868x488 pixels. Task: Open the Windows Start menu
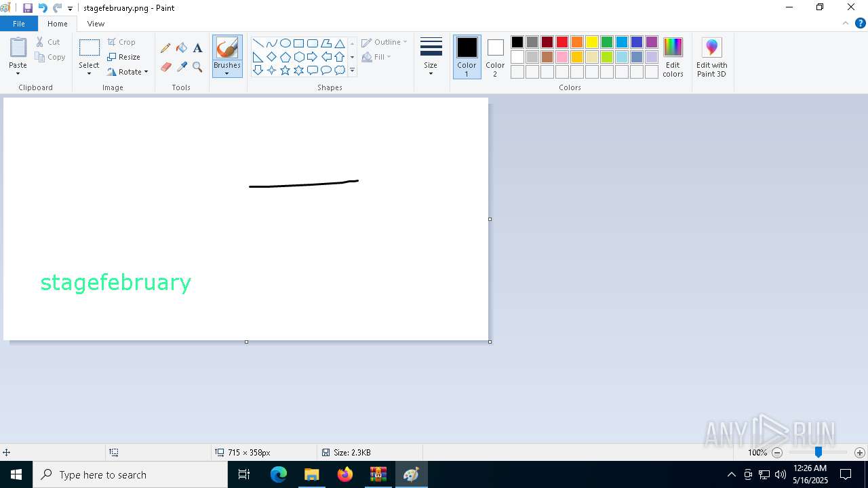tap(16, 474)
